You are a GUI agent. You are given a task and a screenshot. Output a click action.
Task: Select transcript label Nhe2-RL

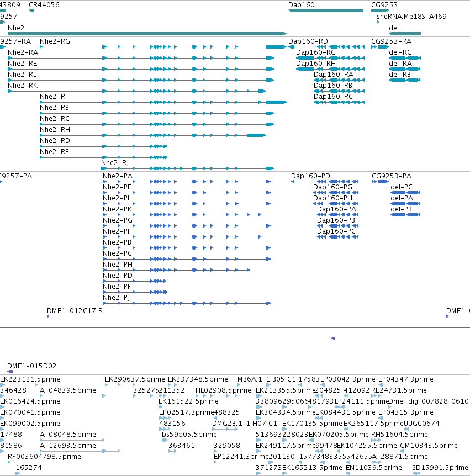22,75
